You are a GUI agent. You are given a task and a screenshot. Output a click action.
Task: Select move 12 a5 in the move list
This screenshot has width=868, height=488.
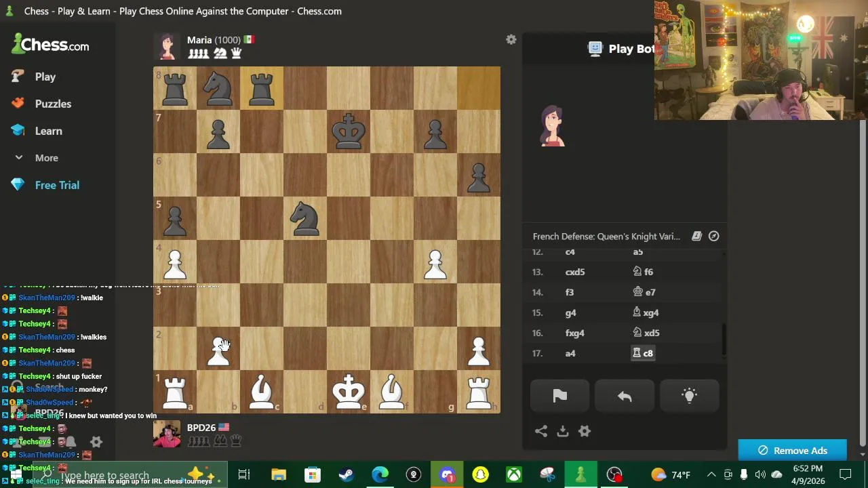click(x=638, y=252)
